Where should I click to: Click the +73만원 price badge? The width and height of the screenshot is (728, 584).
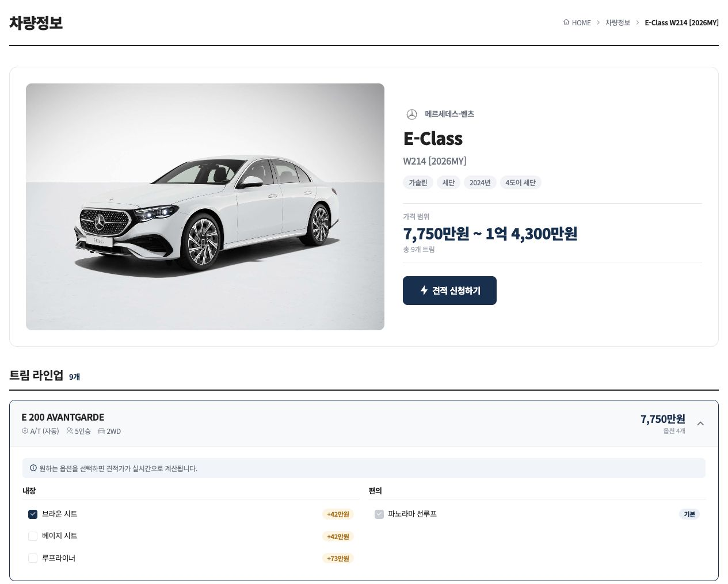[338, 559]
